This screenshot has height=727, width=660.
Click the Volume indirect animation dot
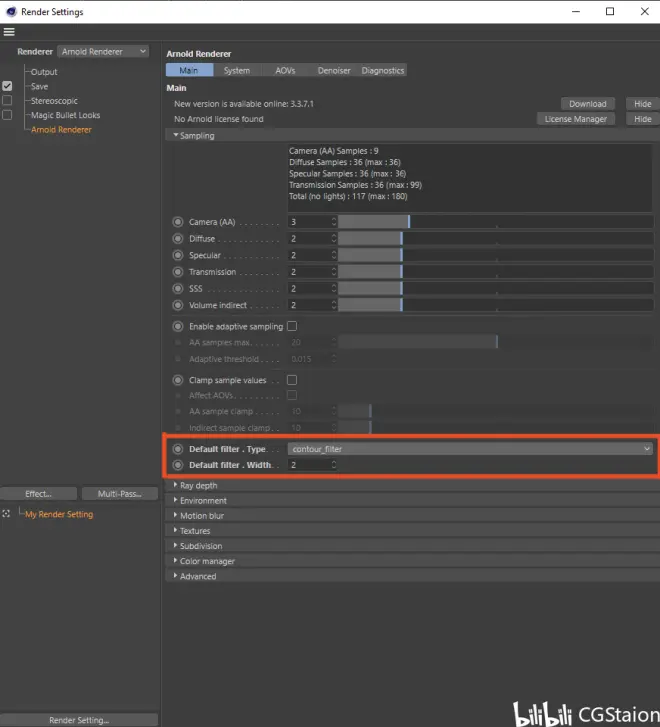coord(178,306)
